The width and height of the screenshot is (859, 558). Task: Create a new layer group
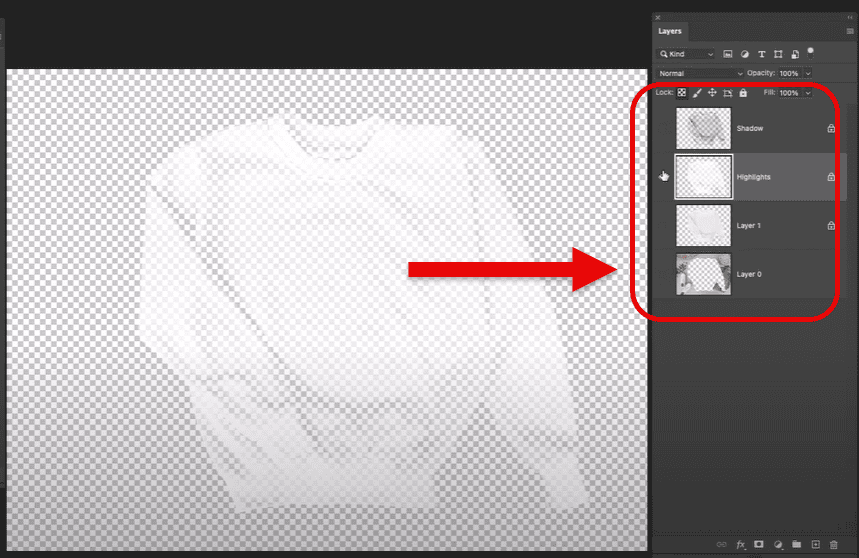(797, 544)
